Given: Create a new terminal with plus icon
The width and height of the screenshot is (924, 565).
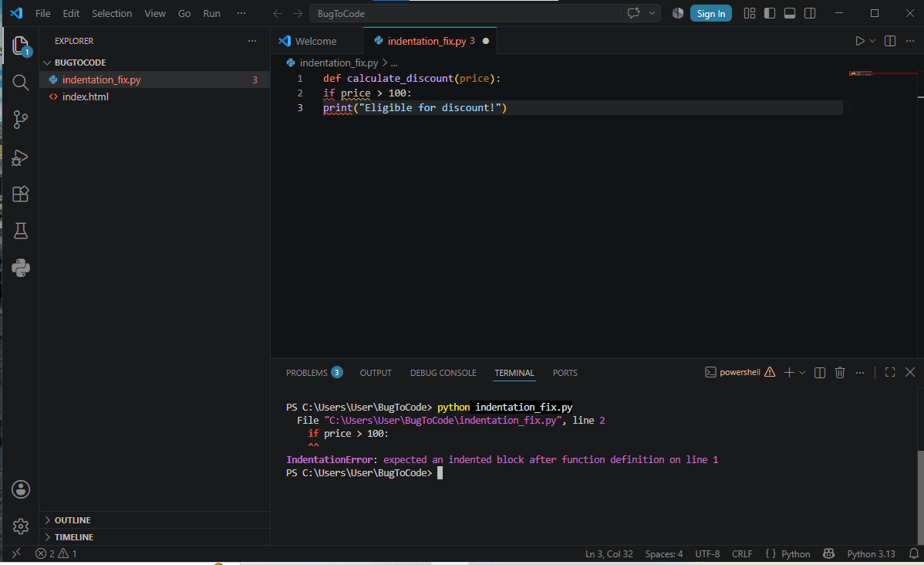Looking at the screenshot, I should coord(789,373).
